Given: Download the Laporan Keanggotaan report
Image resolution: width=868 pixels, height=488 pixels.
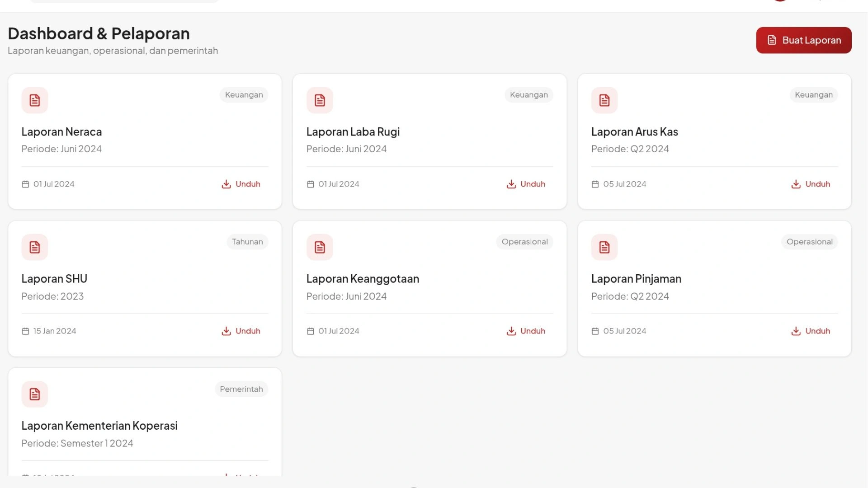Looking at the screenshot, I should pos(526,331).
